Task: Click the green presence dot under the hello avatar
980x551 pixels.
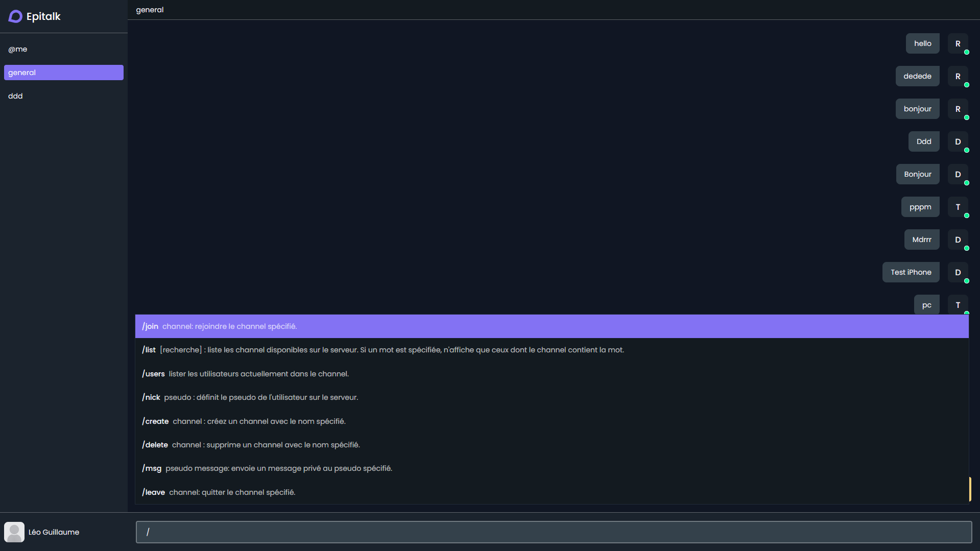Action: click(x=967, y=51)
